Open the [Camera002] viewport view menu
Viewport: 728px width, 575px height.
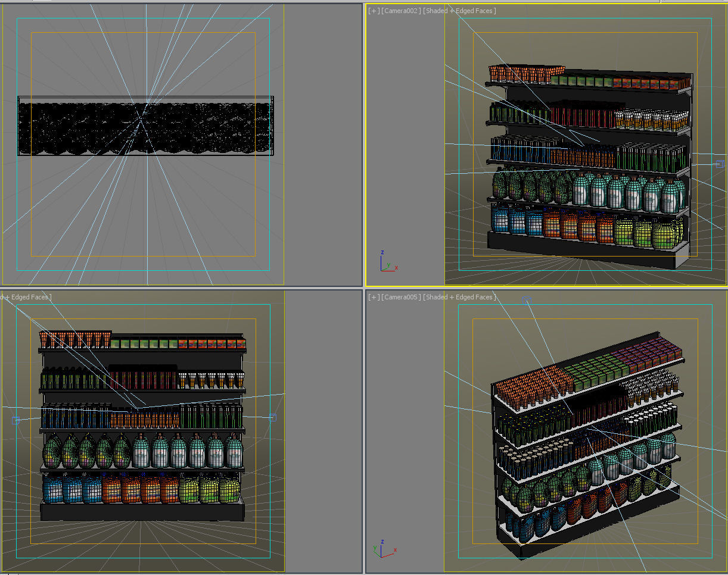point(401,11)
